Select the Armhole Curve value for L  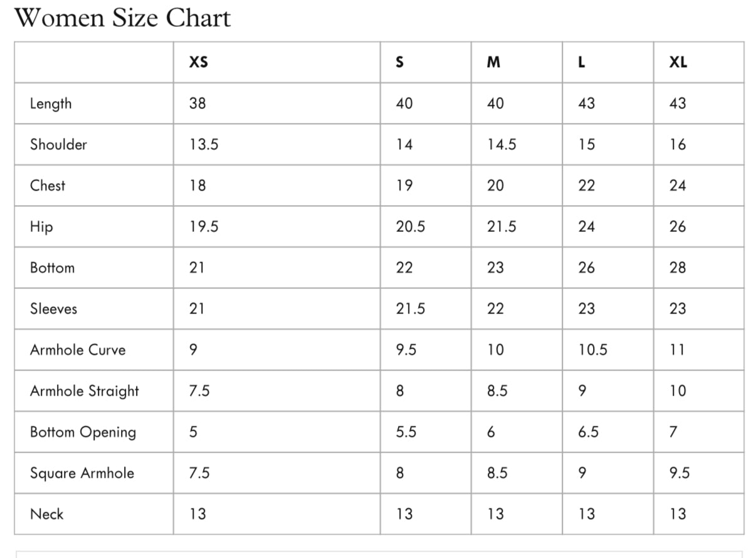pos(593,350)
